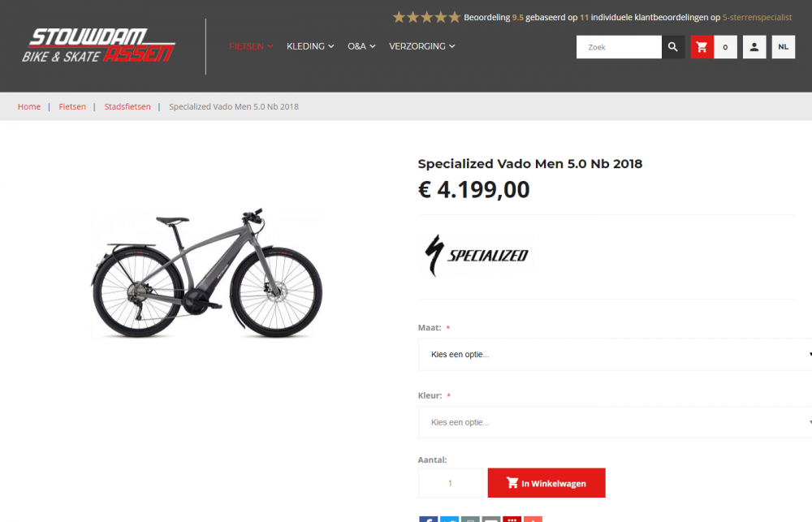Open the shopping cart icon
The height and width of the screenshot is (522, 812).
pyautogui.click(x=702, y=47)
